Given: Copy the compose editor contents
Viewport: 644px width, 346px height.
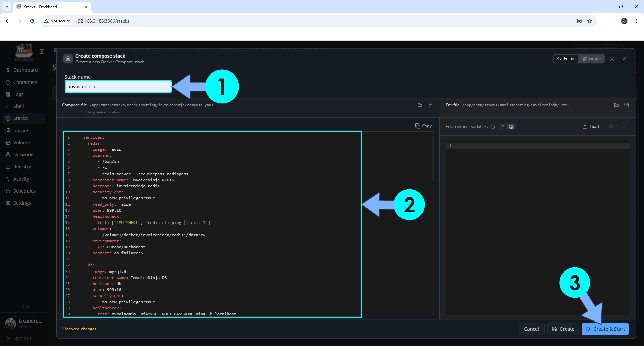Looking at the screenshot, I should tap(423, 126).
